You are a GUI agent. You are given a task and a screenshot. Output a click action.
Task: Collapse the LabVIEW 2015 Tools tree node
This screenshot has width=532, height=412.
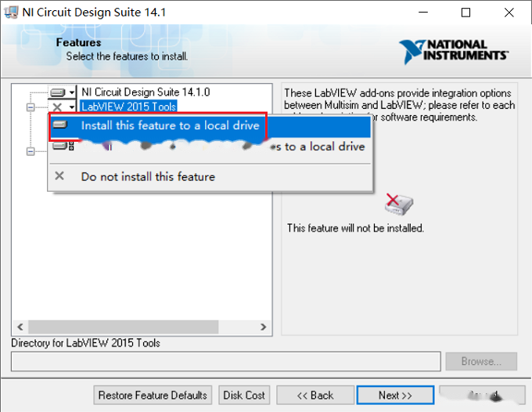[x=31, y=107]
